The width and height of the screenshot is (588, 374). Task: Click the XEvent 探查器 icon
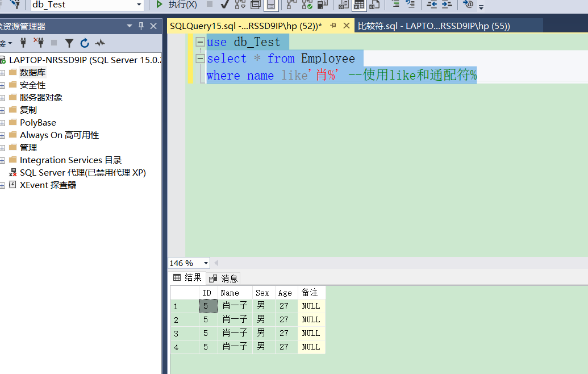12,185
